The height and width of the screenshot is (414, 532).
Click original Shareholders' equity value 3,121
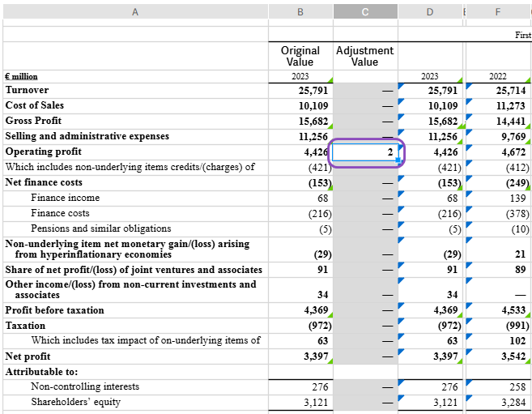coord(316,403)
